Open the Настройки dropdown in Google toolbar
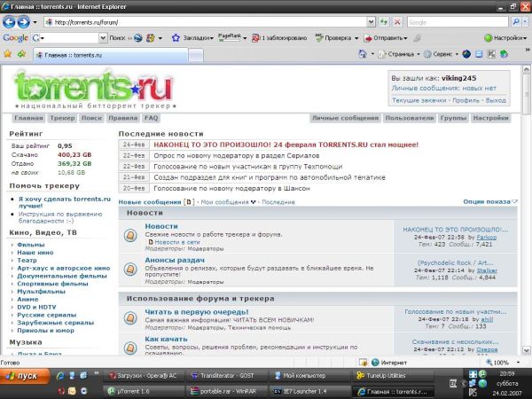Screen dimensions: 532x399 pos(506,38)
